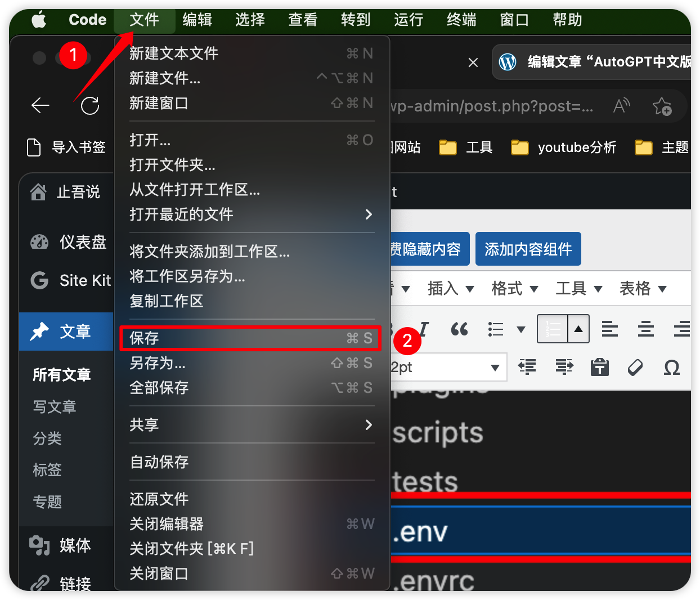Align text left in editor

609,329
